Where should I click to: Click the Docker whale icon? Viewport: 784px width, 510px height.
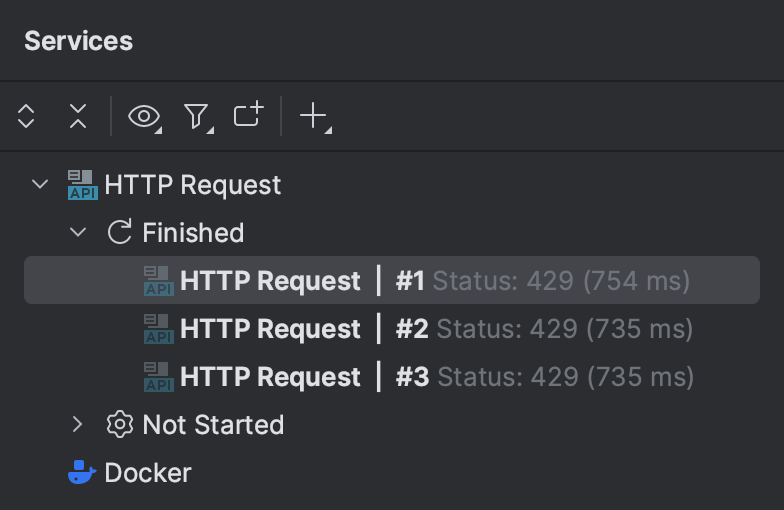tap(82, 473)
